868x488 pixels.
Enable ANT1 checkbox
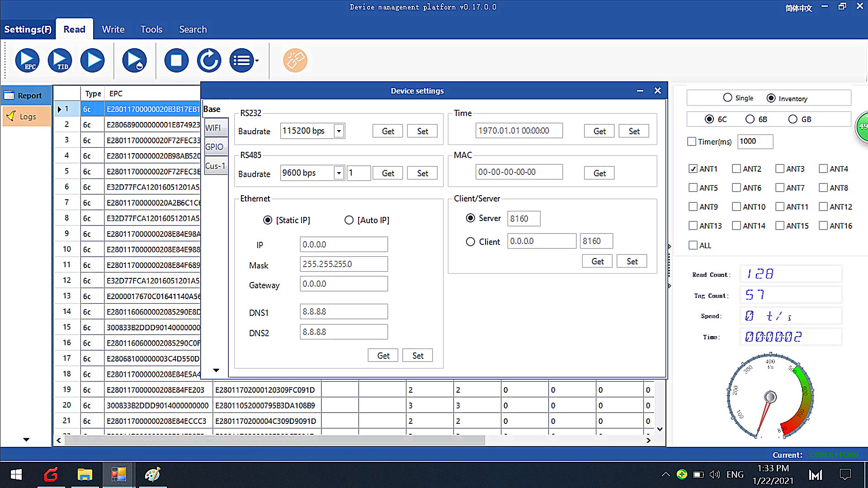pyautogui.click(x=693, y=169)
